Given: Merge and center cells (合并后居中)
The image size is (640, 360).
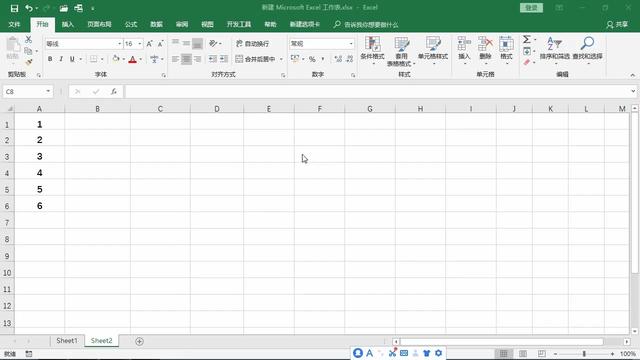Looking at the screenshot, I should pyautogui.click(x=255, y=59).
